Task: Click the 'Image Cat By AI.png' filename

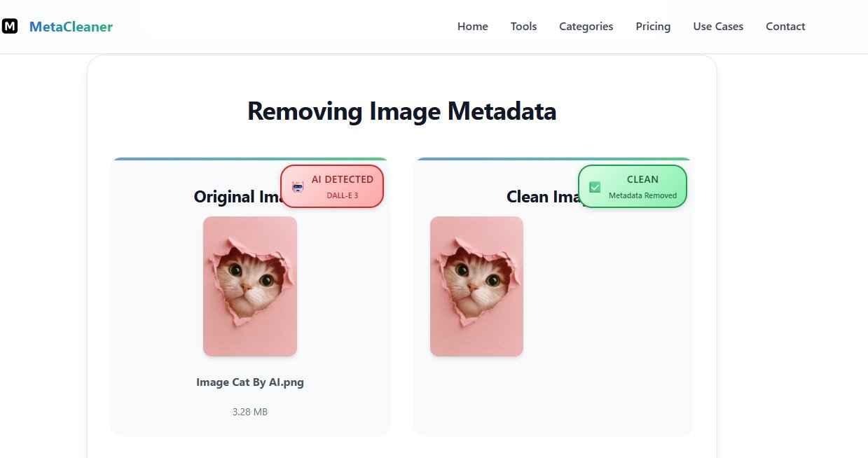Action: click(x=250, y=382)
